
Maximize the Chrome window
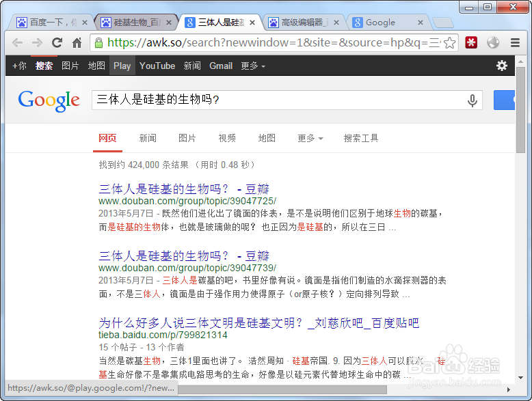tap(488, 7)
